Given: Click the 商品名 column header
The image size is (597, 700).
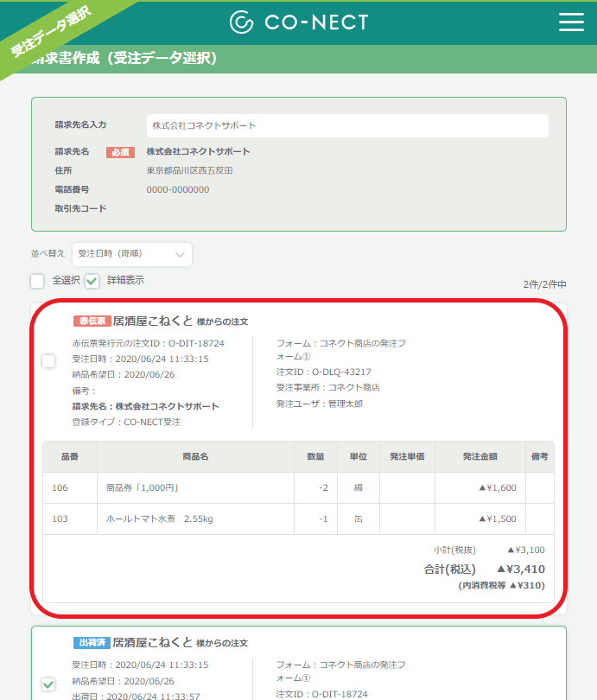Looking at the screenshot, I should click(x=195, y=456).
